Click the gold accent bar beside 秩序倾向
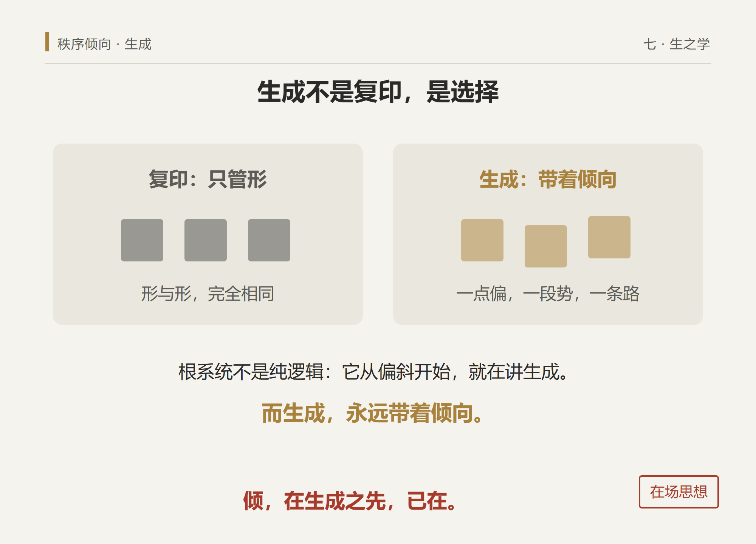The image size is (756, 544). point(47,42)
